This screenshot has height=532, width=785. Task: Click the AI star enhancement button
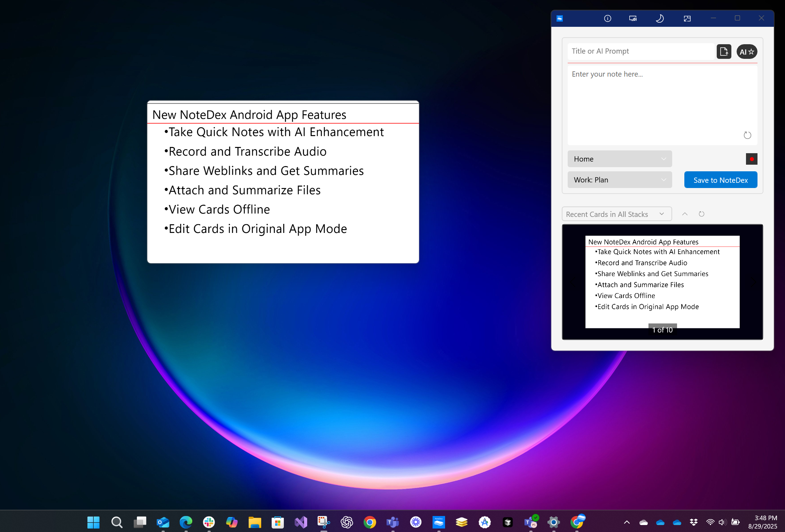tap(747, 52)
